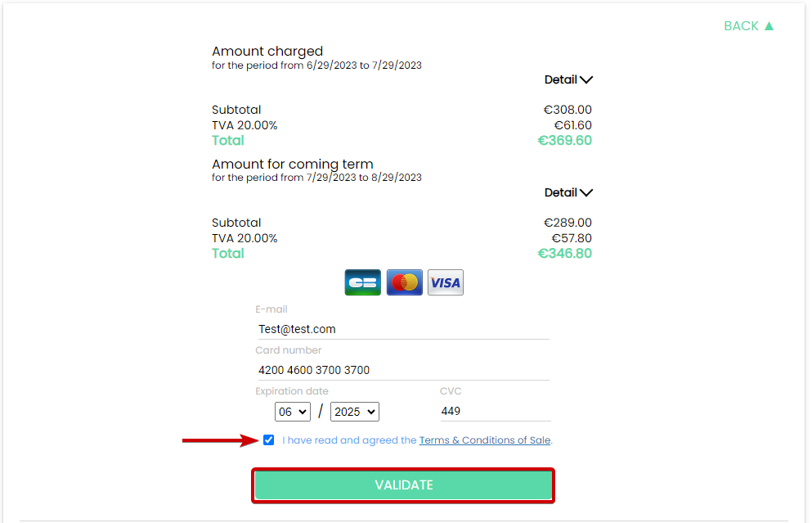Uncheck the Terms & Conditions agreement checkbox
The width and height of the screenshot is (812, 523).
268,440
